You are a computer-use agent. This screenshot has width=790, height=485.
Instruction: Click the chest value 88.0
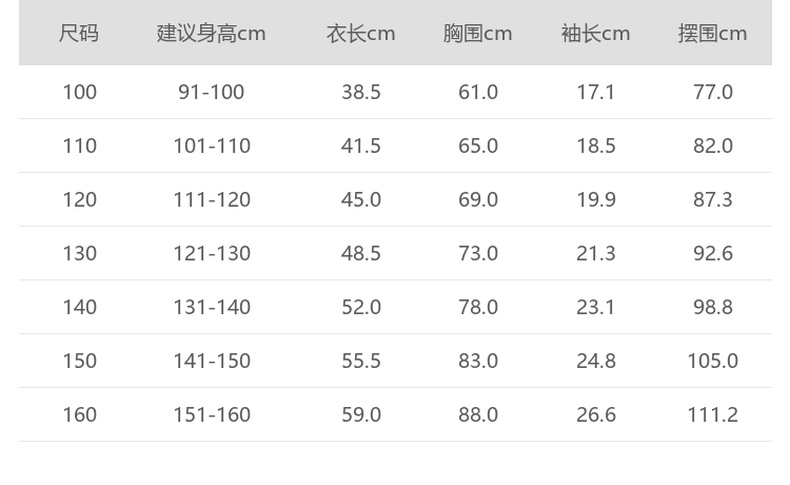[478, 414]
